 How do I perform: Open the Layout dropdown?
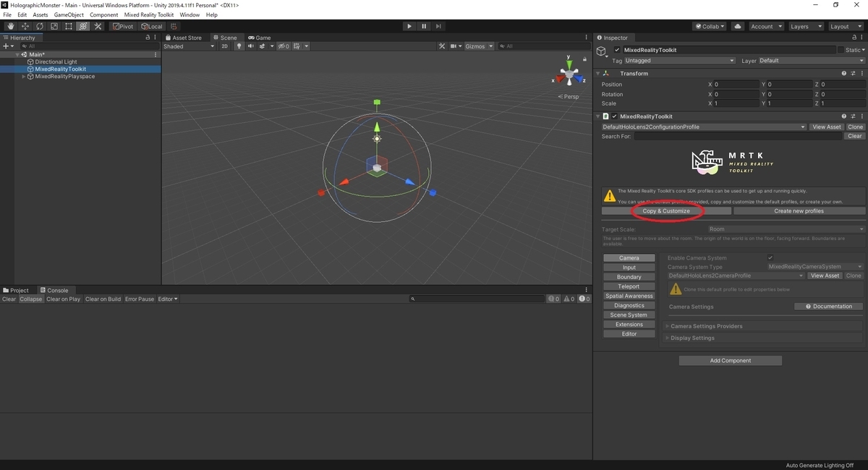(846, 26)
